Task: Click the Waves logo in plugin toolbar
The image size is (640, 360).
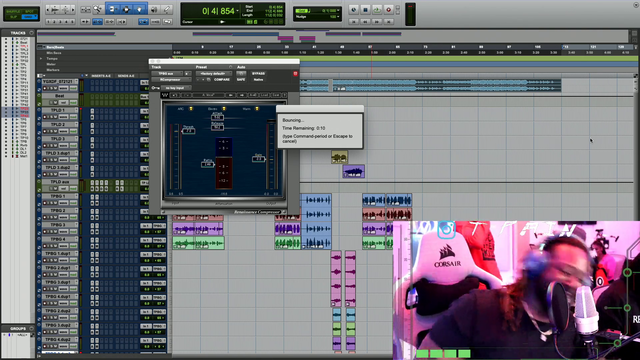Action: click(165, 95)
